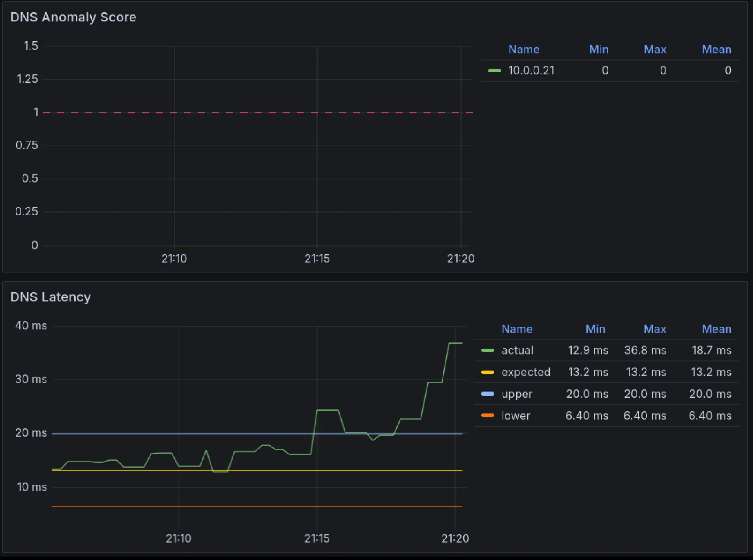Click the blue swatch for the upper series
This screenshot has height=560, width=753.
pyautogui.click(x=487, y=394)
